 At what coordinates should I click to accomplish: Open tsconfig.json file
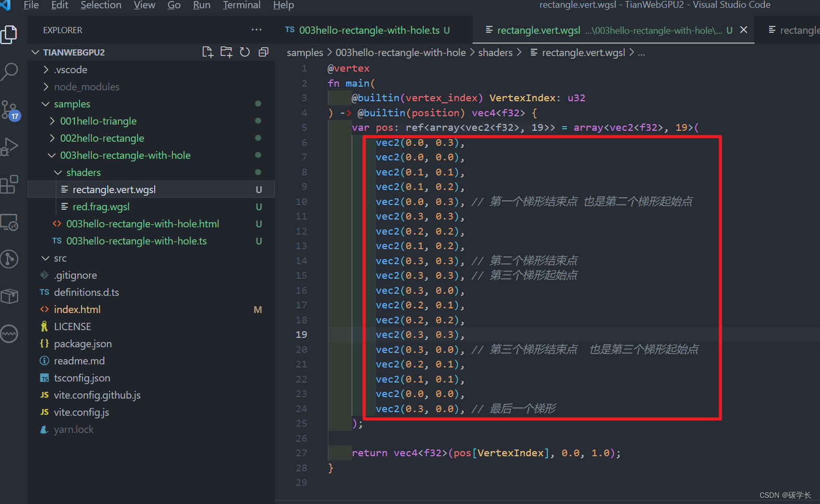(x=151, y=378)
